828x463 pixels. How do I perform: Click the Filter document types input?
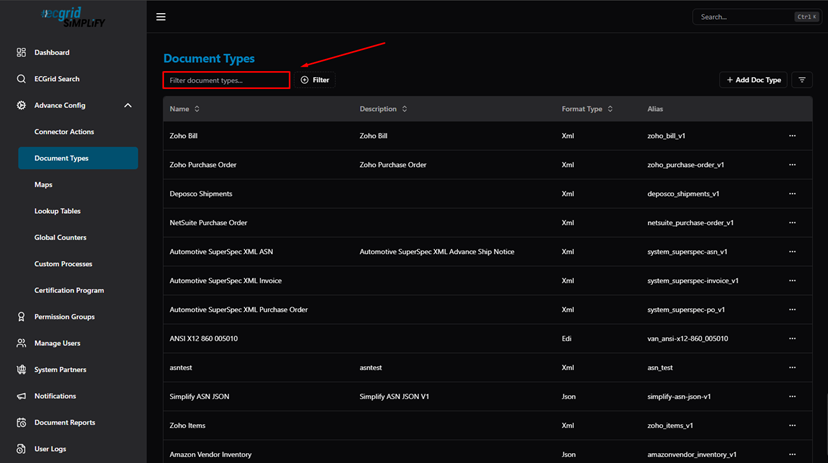(x=227, y=80)
